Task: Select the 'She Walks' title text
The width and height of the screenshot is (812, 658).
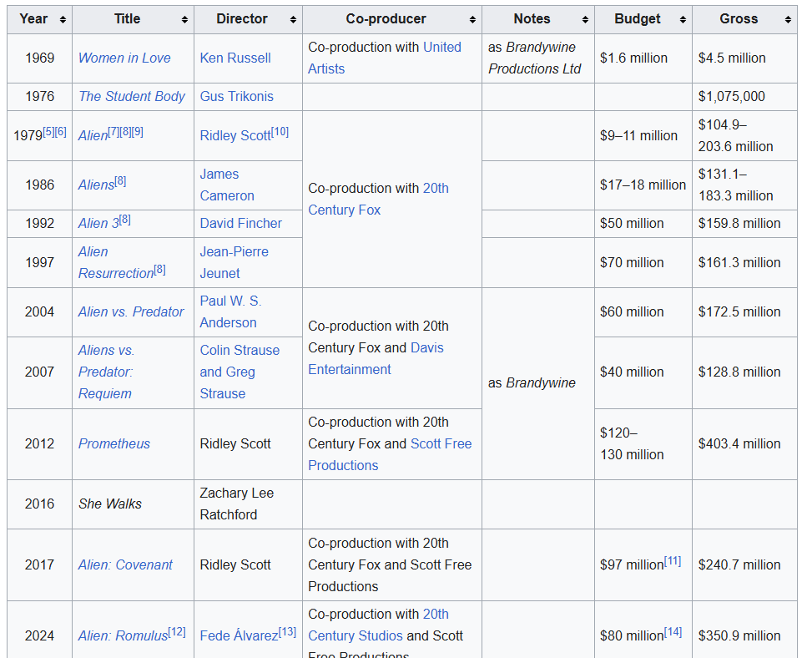Action: click(x=110, y=504)
